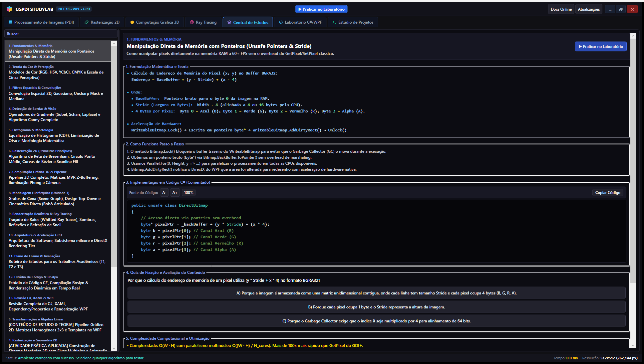Image resolution: width=644 pixels, height=364 pixels.
Task: Click content pane scrollbar up arrow
Action: point(633,36)
